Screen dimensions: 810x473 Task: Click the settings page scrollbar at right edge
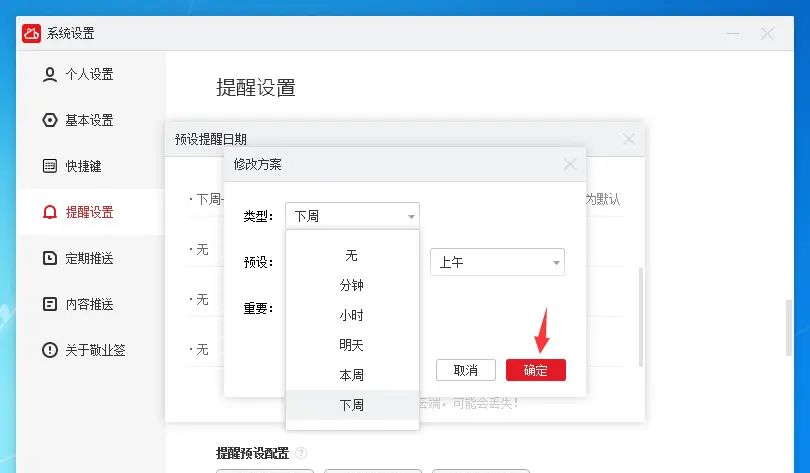tap(789, 327)
